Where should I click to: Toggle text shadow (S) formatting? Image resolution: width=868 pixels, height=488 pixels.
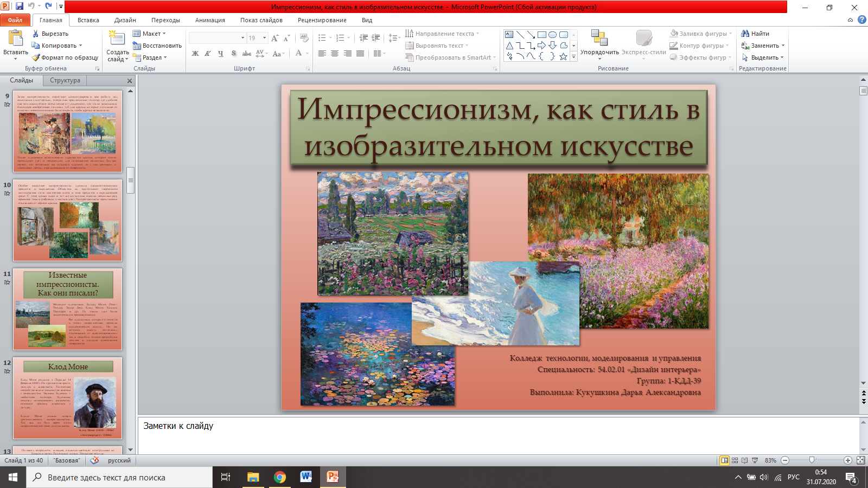[233, 53]
